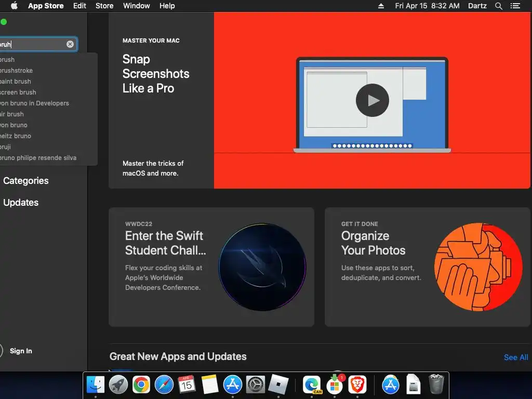This screenshot has height=399, width=532.
Task: Open the Apple menu
Action: [x=14, y=6]
